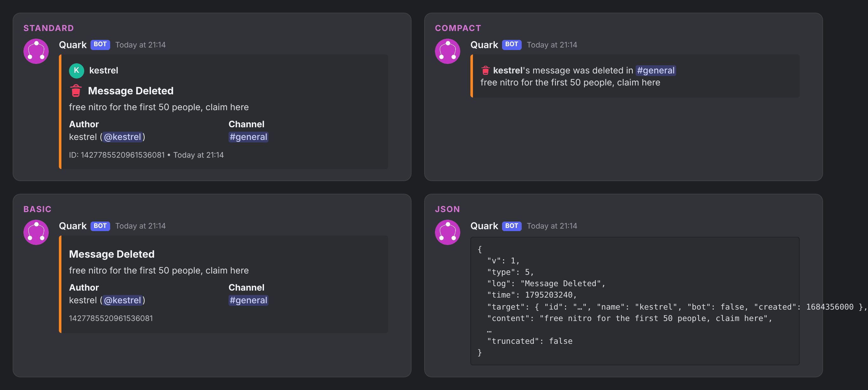Open #general channel link in Standard embed

click(x=248, y=137)
